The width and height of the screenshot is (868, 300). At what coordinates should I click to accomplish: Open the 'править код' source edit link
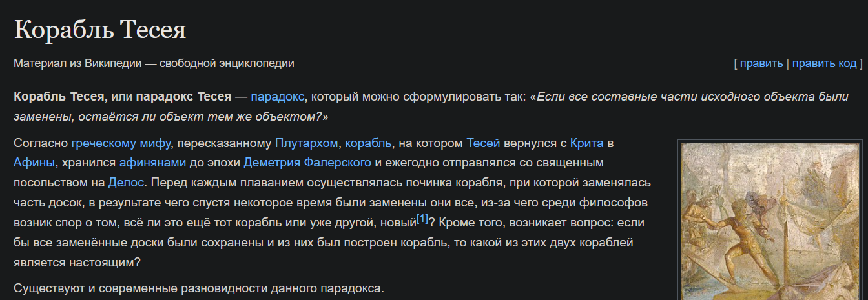point(824,63)
